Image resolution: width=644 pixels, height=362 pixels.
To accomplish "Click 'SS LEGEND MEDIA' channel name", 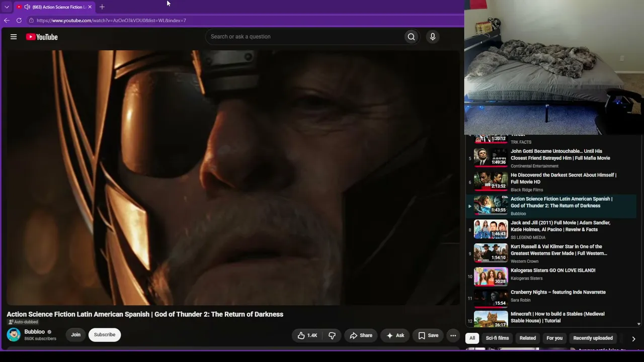I will (x=528, y=238).
